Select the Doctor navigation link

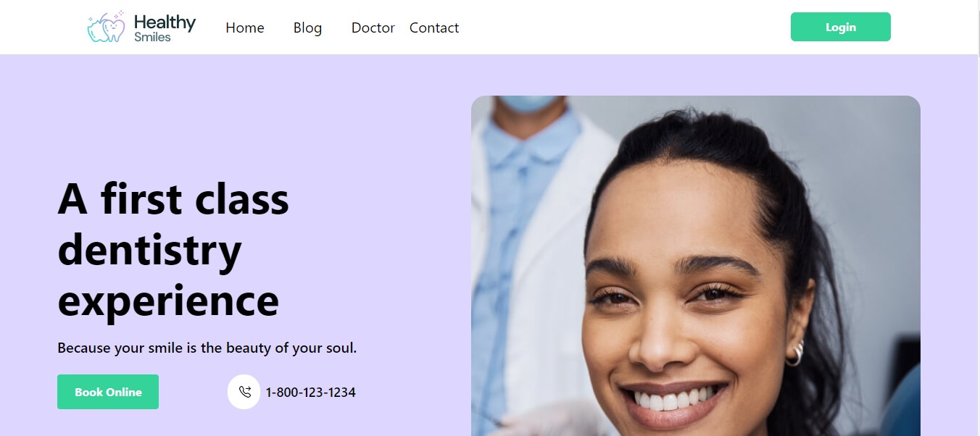pyautogui.click(x=373, y=28)
